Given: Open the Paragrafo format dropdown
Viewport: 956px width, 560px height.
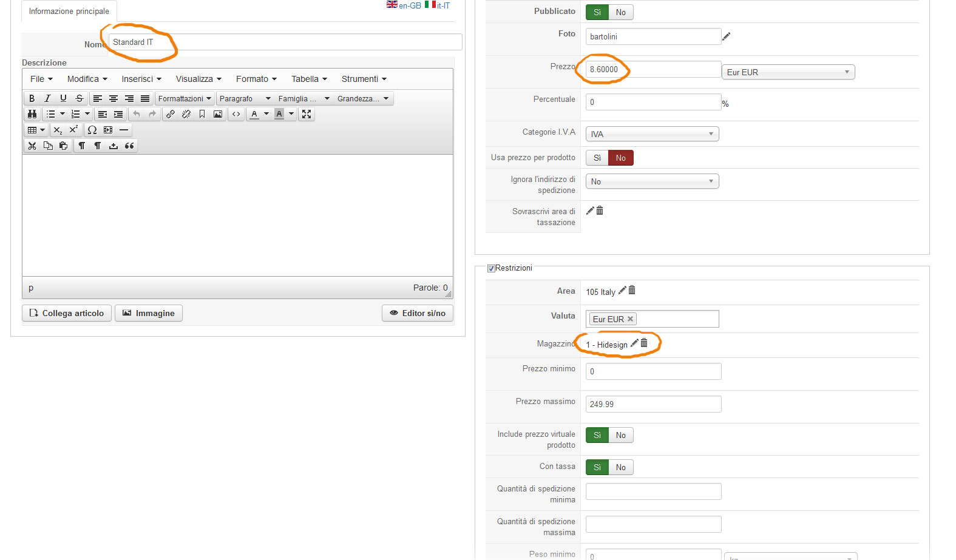Looking at the screenshot, I should pos(245,98).
